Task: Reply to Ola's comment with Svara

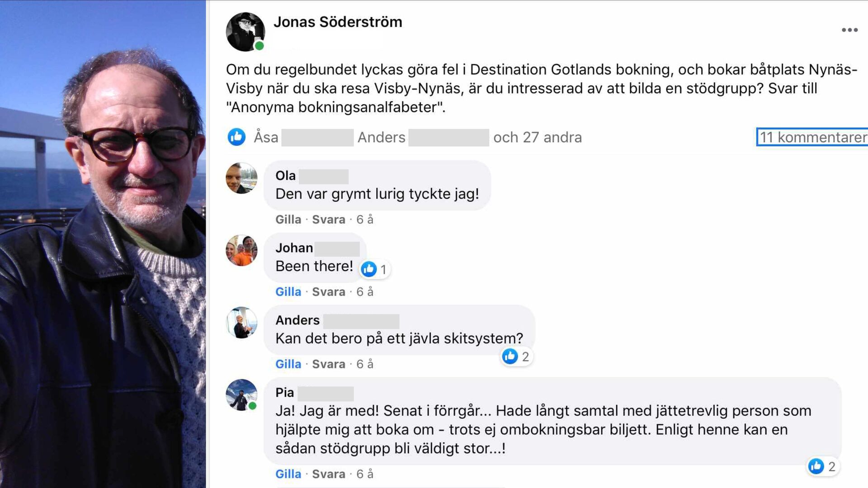Action: (329, 220)
